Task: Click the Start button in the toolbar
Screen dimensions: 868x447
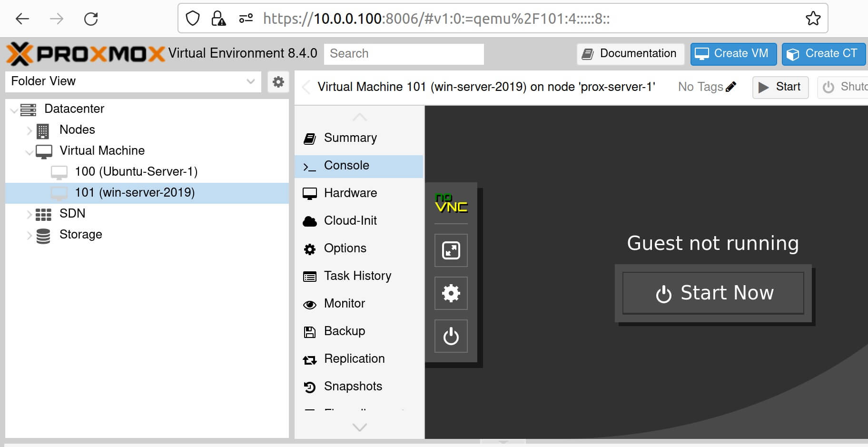Action: pos(780,87)
